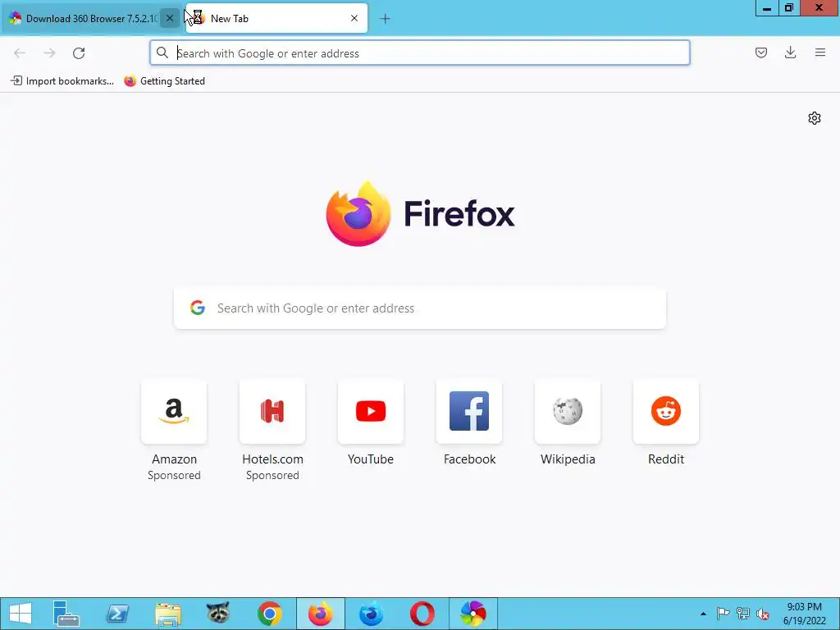Select the Firefox taskbar icon
The image size is (840, 630).
pos(321,614)
